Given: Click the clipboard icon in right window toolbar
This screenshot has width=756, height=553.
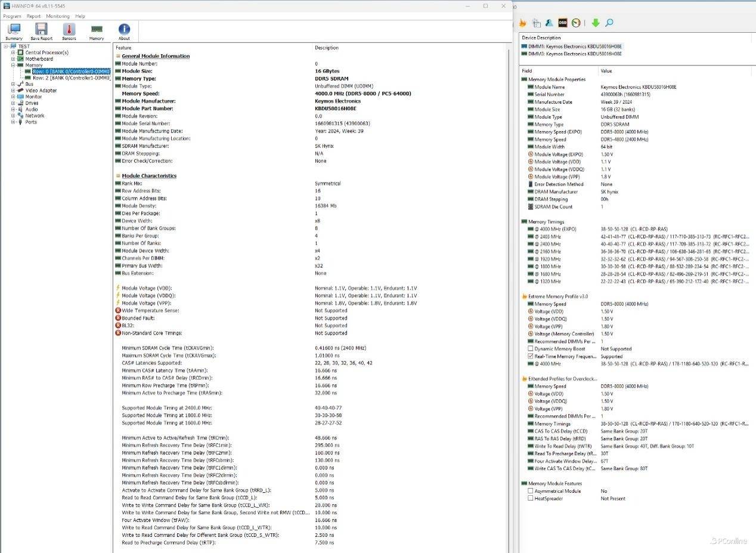Looking at the screenshot, I should coord(536,23).
